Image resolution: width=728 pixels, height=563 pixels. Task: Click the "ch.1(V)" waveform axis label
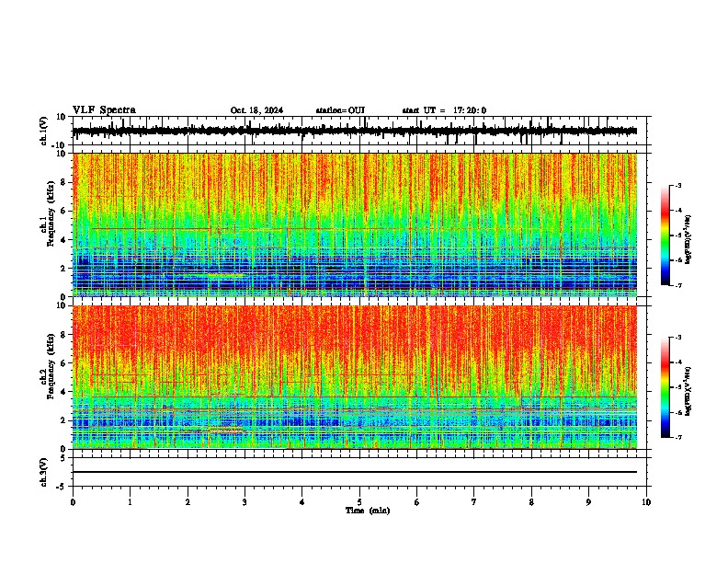coord(44,131)
